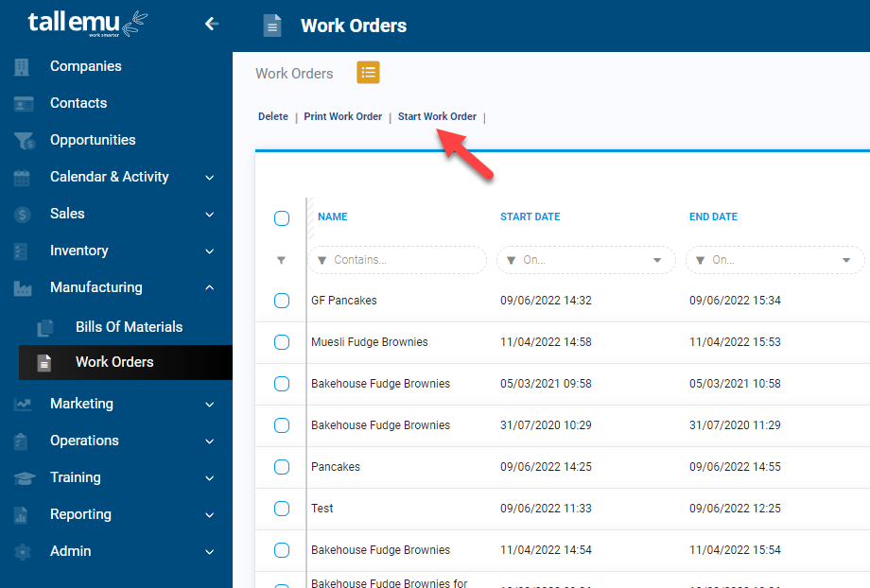Click the End Date On filter field
The height and width of the screenshot is (588, 870).
tap(775, 260)
